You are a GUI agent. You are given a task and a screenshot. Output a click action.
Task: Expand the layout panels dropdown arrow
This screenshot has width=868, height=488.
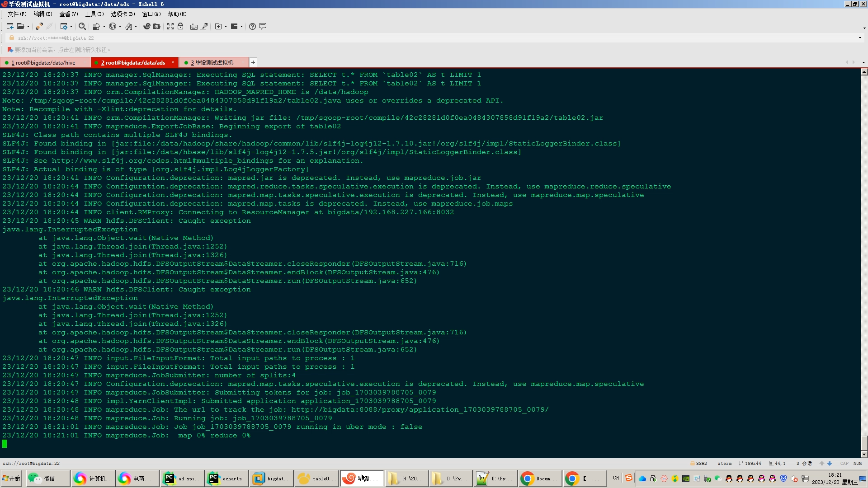pos(241,27)
